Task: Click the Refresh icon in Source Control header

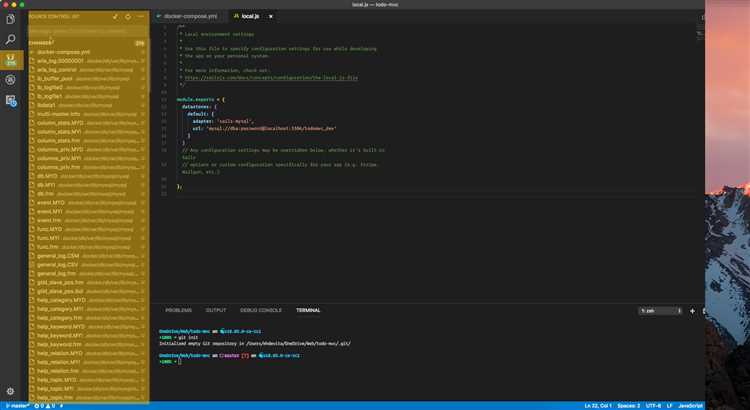Action: tap(128, 17)
